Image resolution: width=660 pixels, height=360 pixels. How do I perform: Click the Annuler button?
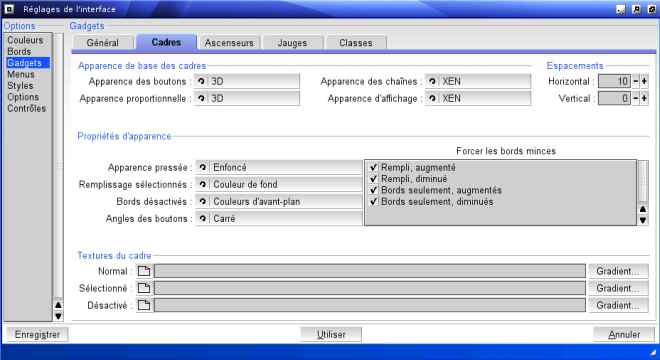click(624, 334)
